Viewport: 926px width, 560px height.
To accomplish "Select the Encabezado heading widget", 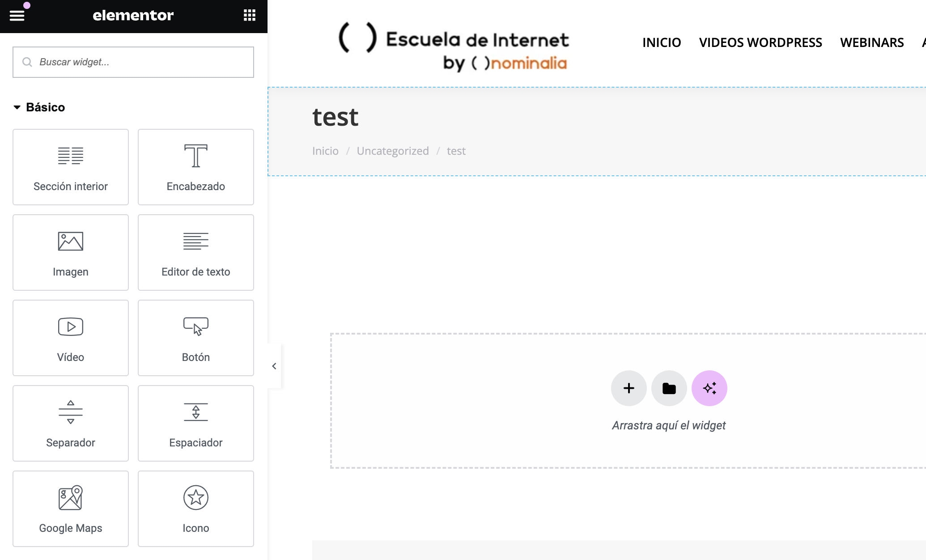I will click(x=195, y=167).
